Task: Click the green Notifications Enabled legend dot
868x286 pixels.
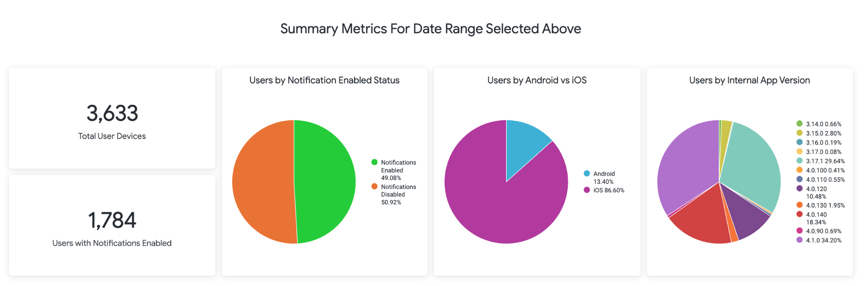Action: click(374, 162)
